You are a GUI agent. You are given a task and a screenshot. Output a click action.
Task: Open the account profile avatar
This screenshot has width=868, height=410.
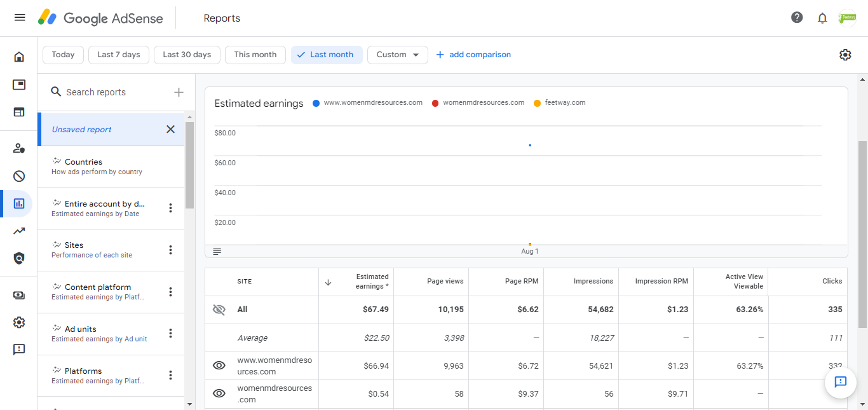pyautogui.click(x=847, y=18)
